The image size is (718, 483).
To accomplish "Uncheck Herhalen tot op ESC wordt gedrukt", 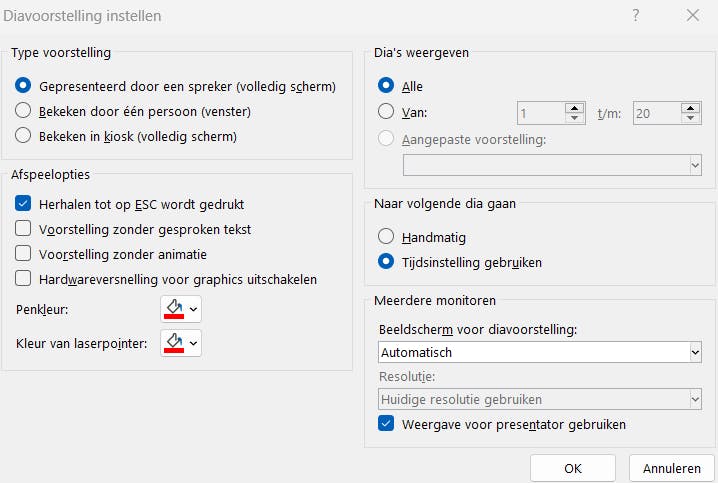I will pyautogui.click(x=24, y=204).
